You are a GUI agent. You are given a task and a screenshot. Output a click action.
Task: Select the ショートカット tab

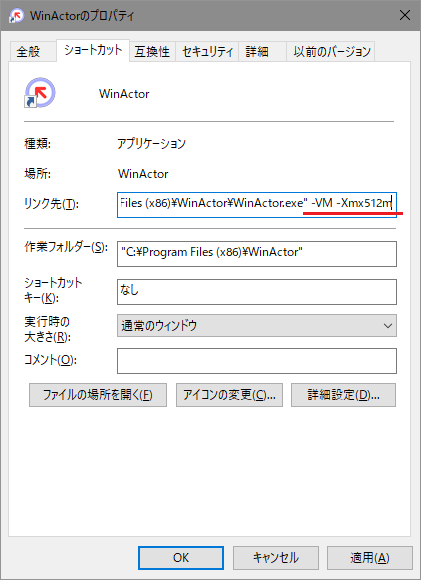[x=93, y=50]
